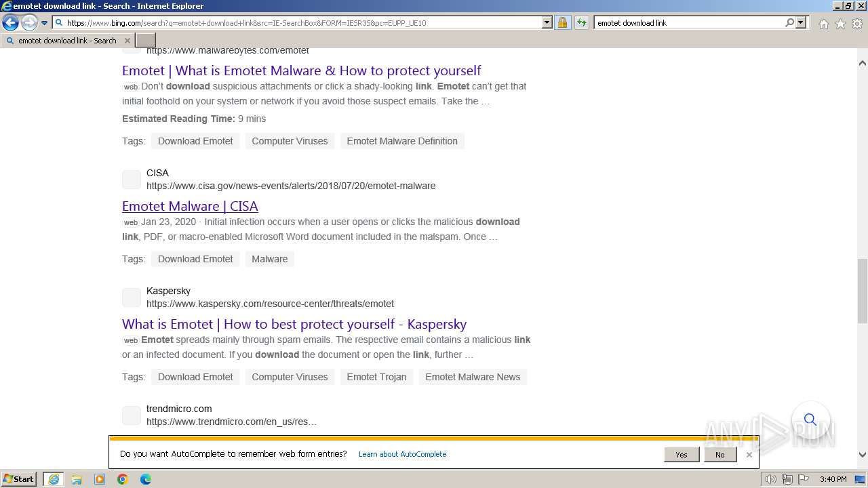
Task: Open Favorites star icon
Action: pyautogui.click(x=840, y=24)
